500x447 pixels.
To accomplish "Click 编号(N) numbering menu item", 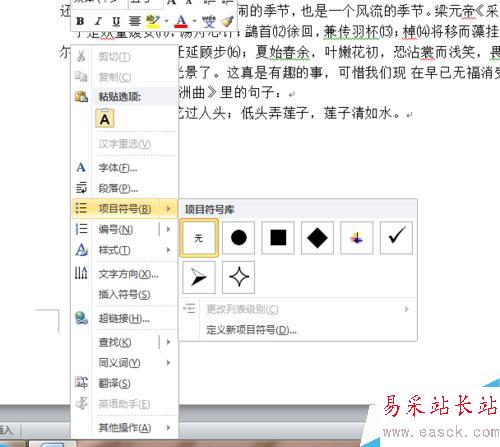I will pyautogui.click(x=115, y=229).
